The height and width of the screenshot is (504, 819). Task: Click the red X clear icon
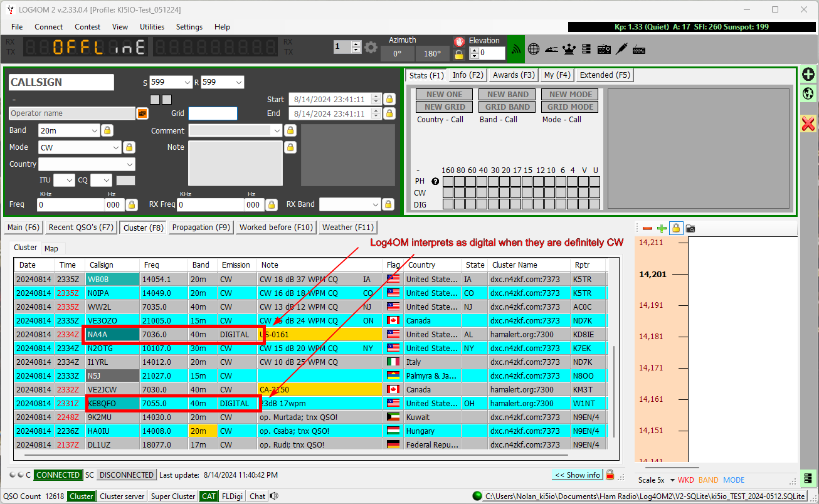808,123
